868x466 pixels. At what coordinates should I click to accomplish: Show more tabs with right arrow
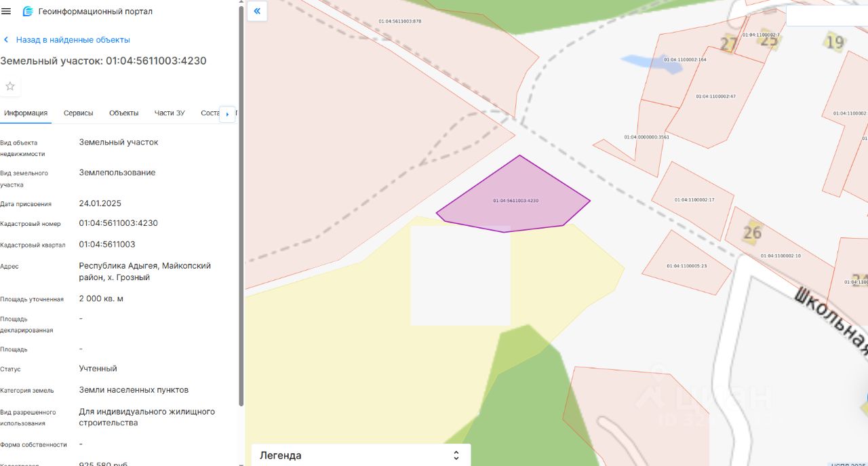[227, 114]
